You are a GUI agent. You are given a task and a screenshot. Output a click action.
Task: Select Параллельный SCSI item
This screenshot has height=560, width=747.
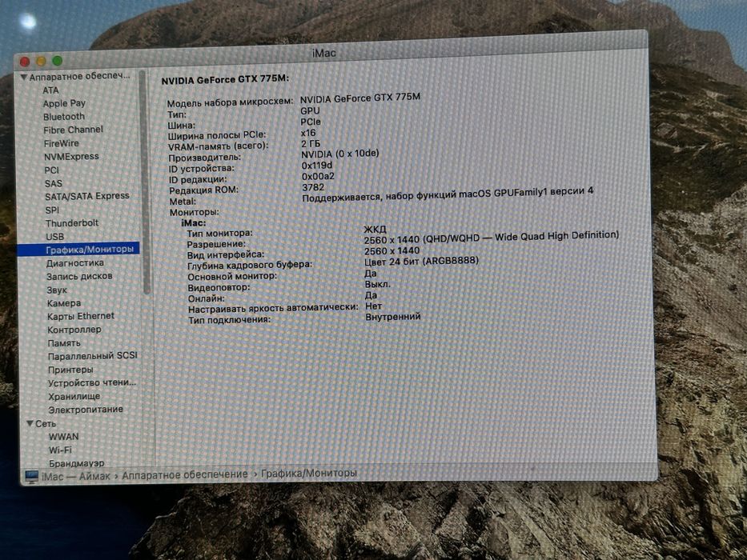click(x=92, y=356)
